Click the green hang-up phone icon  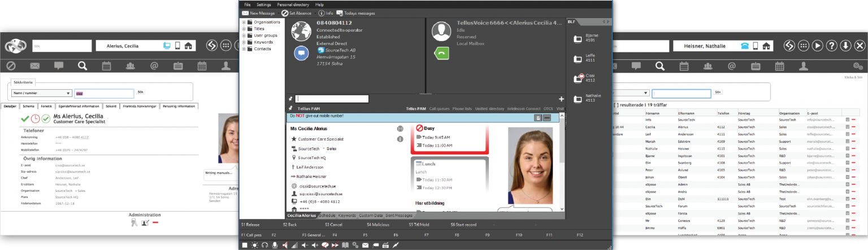tap(441, 53)
